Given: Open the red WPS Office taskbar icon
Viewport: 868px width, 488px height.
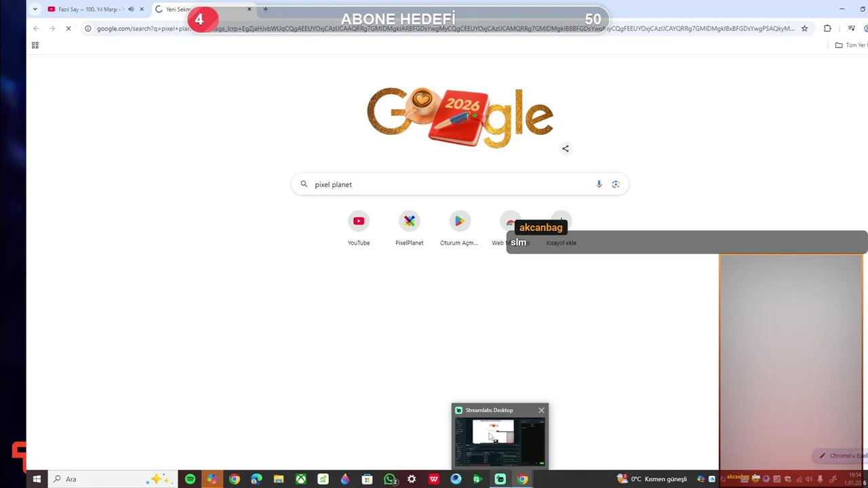Looking at the screenshot, I should click(434, 479).
